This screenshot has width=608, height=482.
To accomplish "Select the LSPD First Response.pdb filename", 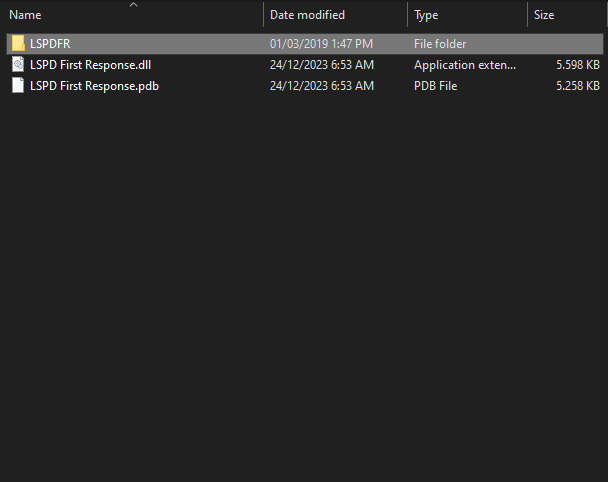I will coord(94,86).
